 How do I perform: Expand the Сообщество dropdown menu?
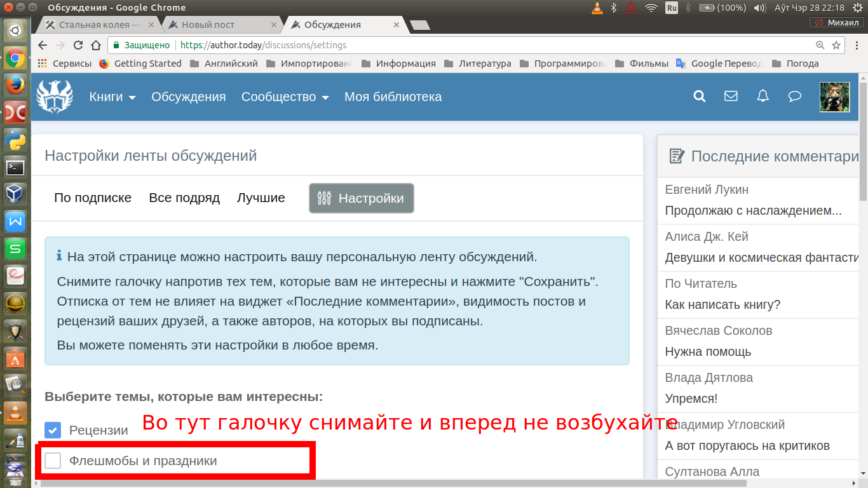tap(285, 97)
